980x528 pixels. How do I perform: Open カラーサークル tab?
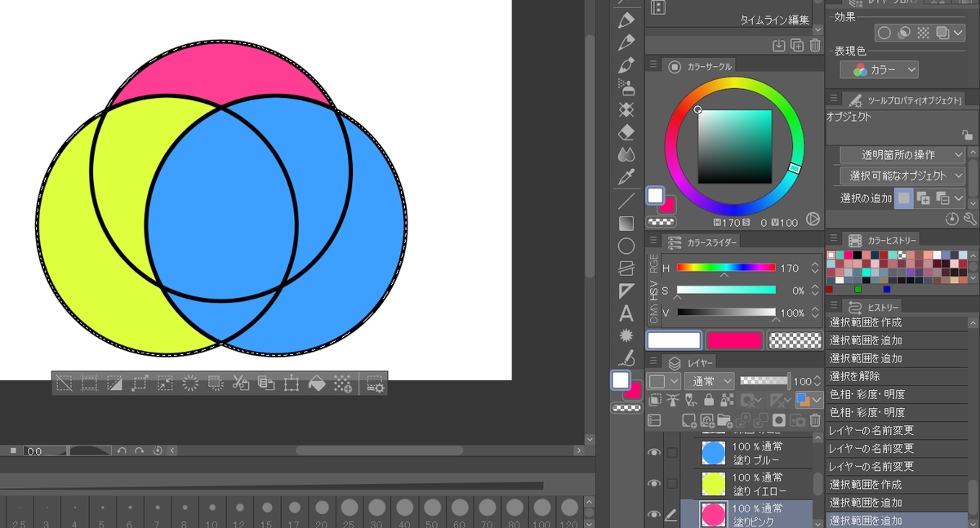pos(701,66)
